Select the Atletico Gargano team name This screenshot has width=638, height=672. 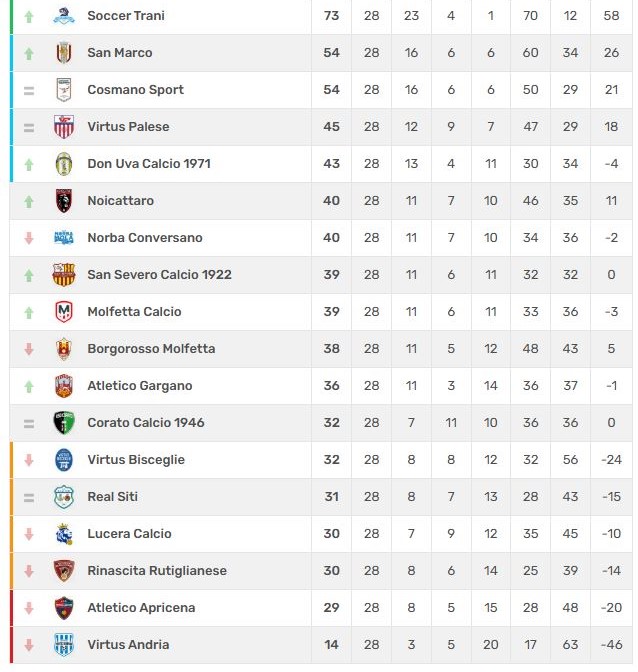tap(140, 386)
